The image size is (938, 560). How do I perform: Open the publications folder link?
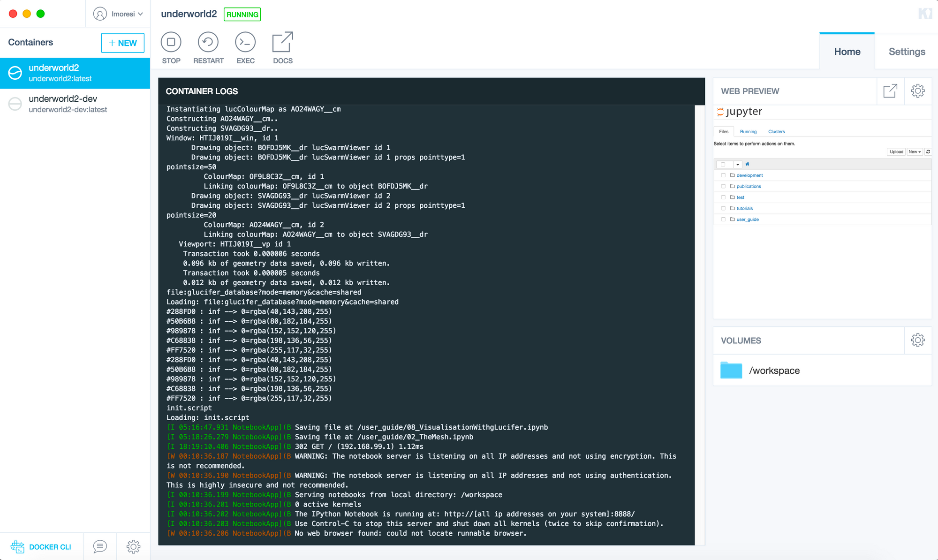click(749, 187)
